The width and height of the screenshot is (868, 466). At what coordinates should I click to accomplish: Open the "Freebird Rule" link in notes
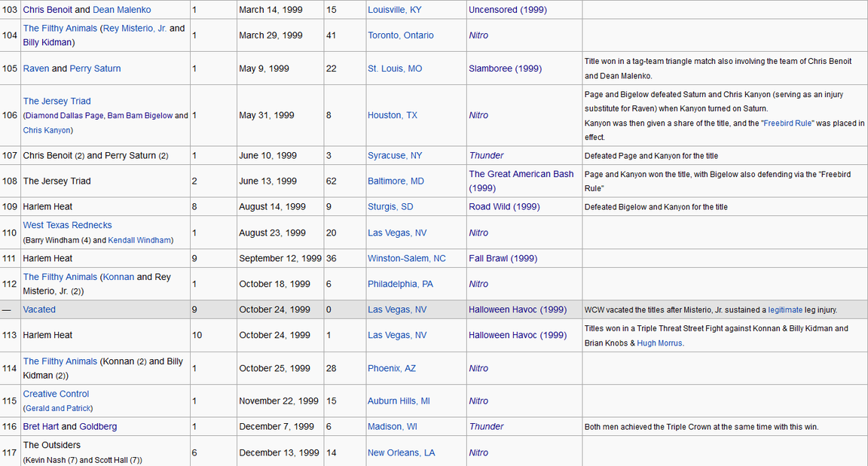tap(788, 123)
